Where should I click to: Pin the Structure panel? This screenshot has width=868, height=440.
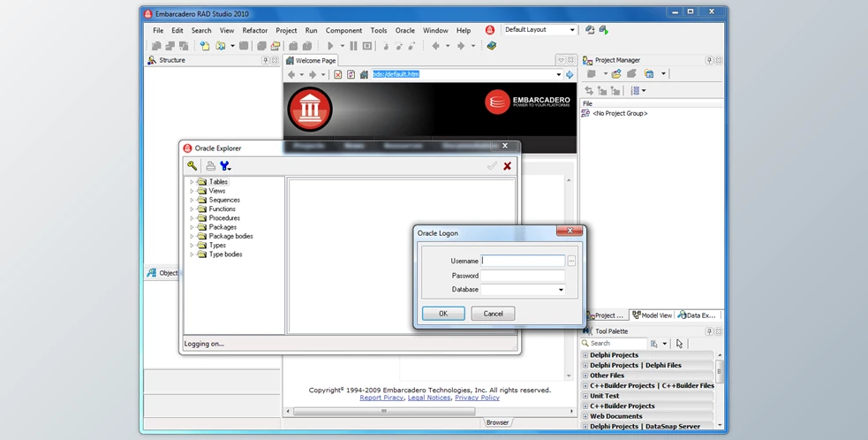(265, 60)
